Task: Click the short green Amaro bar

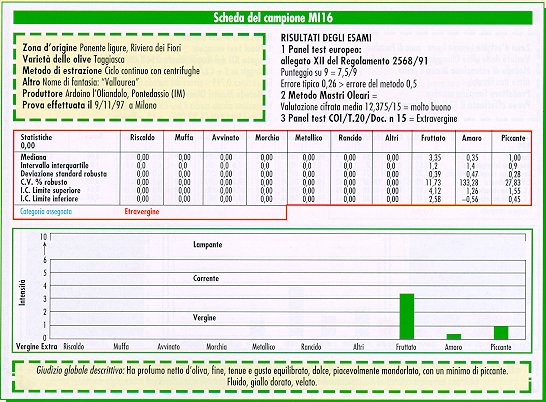Action: pos(454,337)
